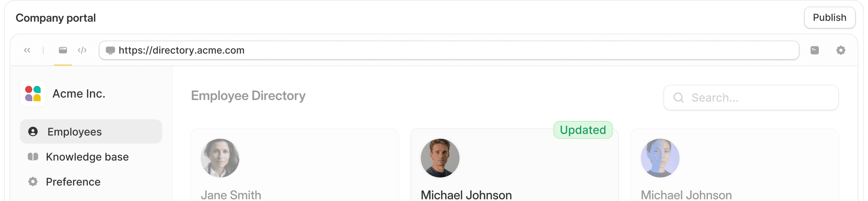Open the terminal console icon
This screenshot has height=201, width=868.
[815, 50]
